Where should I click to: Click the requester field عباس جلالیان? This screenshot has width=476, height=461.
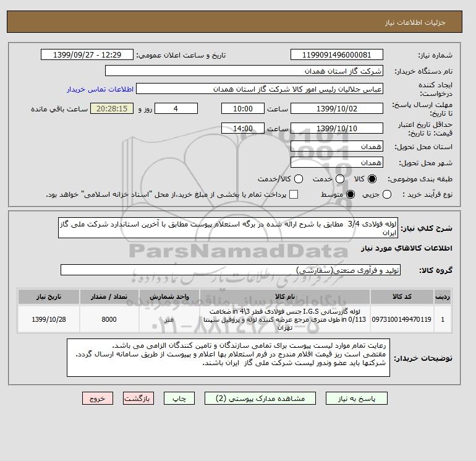(260, 88)
